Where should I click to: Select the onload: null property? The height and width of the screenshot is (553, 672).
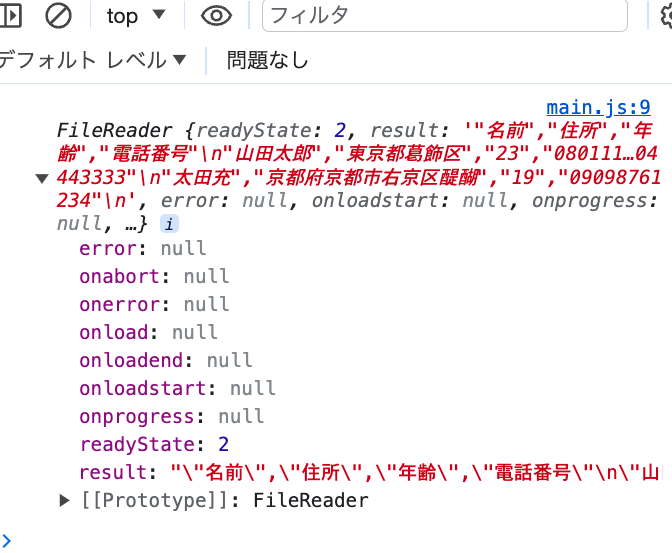click(x=148, y=332)
